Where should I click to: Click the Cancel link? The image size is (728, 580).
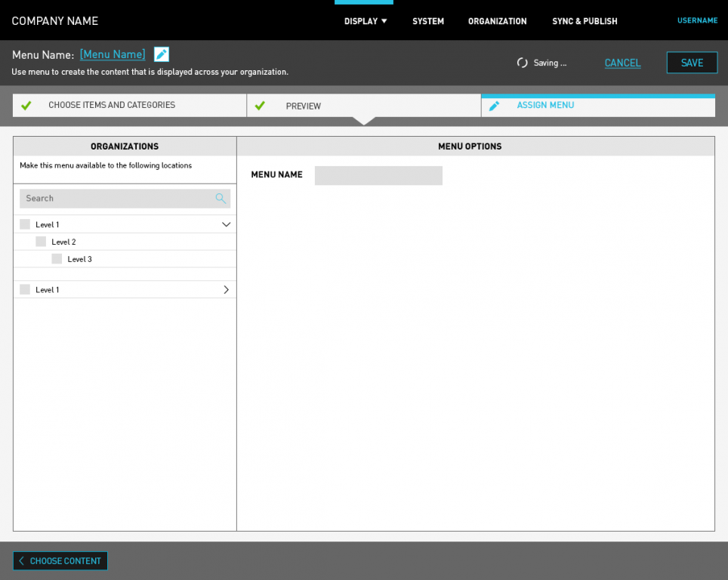pos(622,63)
